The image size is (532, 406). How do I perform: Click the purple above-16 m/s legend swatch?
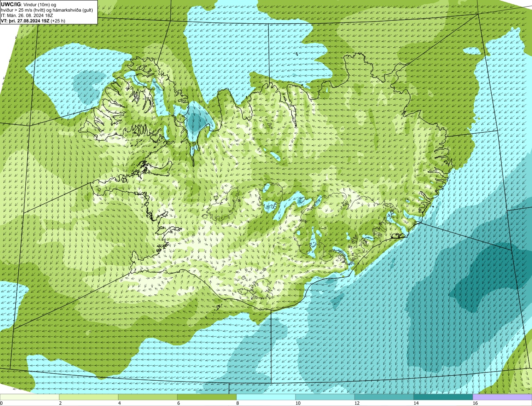502,397
